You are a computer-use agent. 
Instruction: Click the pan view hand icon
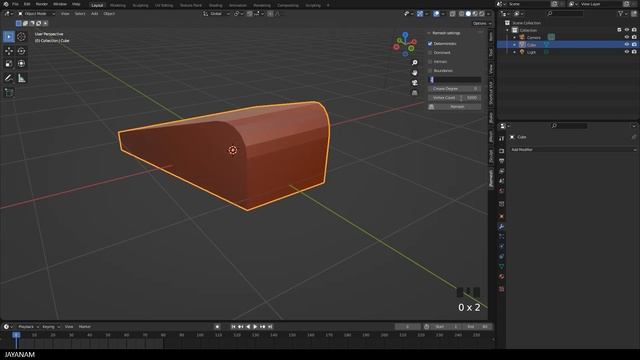click(415, 73)
